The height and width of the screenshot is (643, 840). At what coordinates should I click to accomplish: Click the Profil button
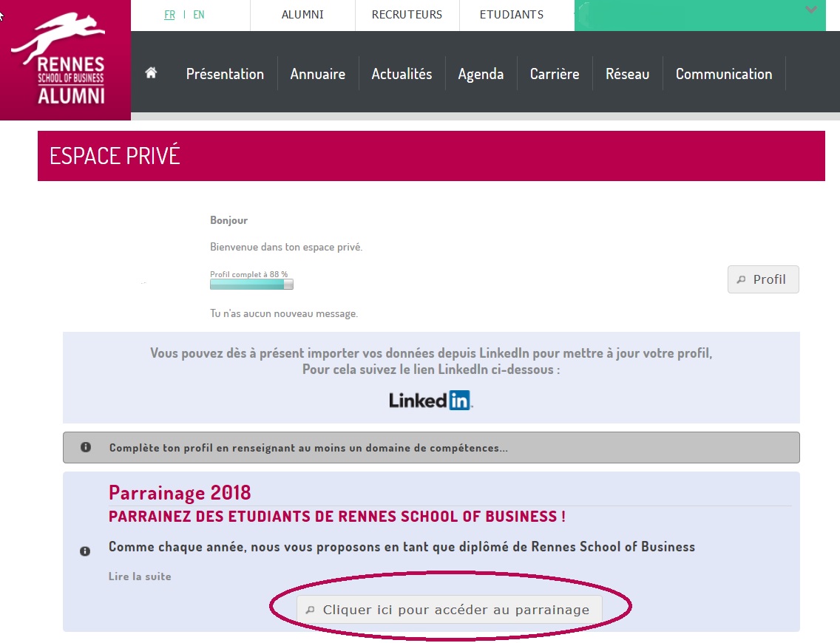pos(763,279)
